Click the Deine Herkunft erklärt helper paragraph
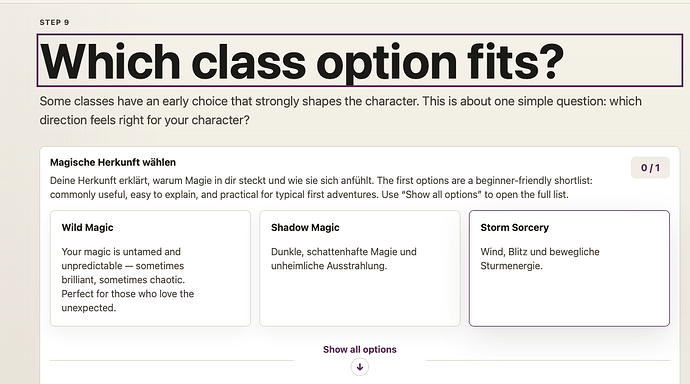The image size is (690, 384). tap(321, 187)
